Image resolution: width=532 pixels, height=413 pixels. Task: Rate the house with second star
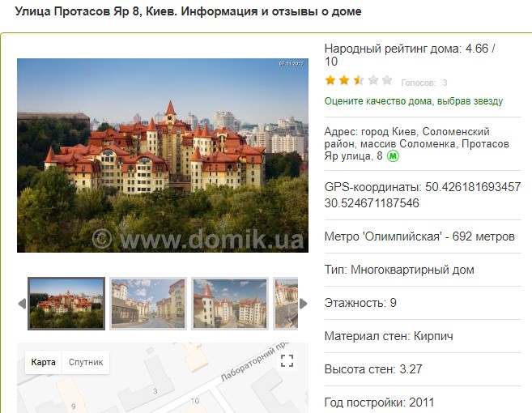(x=344, y=80)
